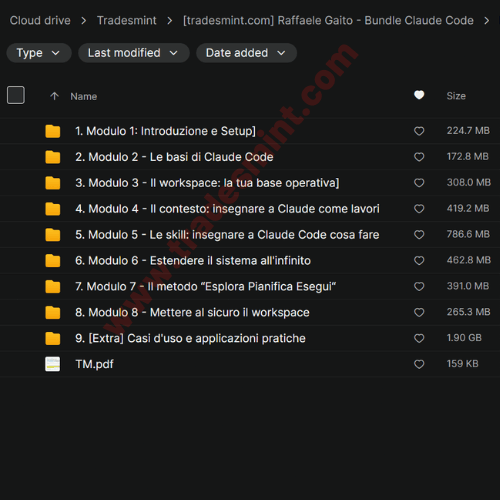Favorite the 9. [Extra] Casi d'uso folder
This screenshot has height=500, width=500.
(x=419, y=338)
